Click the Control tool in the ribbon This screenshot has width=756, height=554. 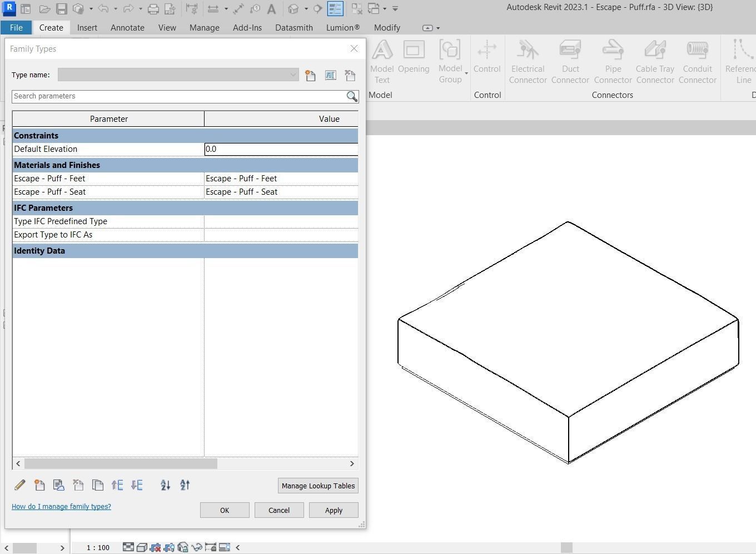487,57
